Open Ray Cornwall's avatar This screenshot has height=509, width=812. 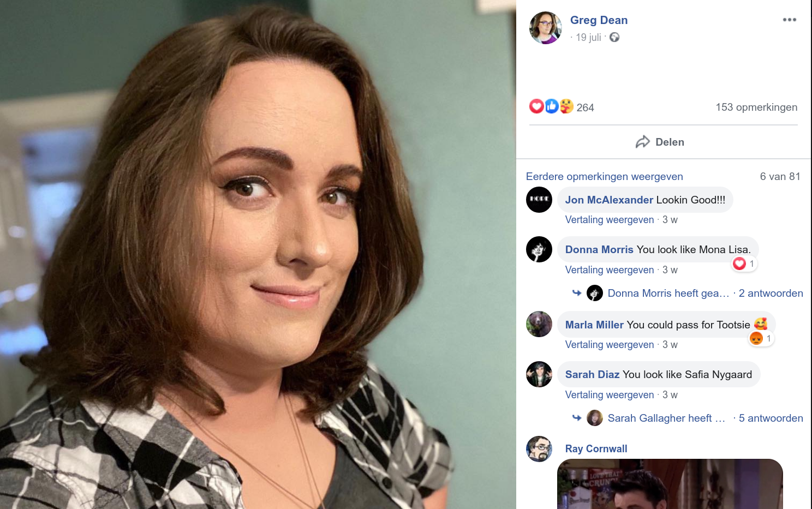coord(539,448)
